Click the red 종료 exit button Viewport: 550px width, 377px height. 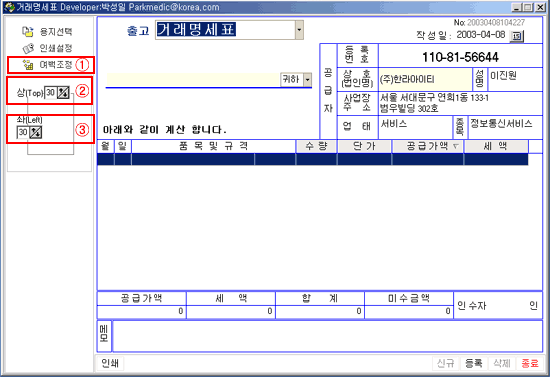click(530, 363)
